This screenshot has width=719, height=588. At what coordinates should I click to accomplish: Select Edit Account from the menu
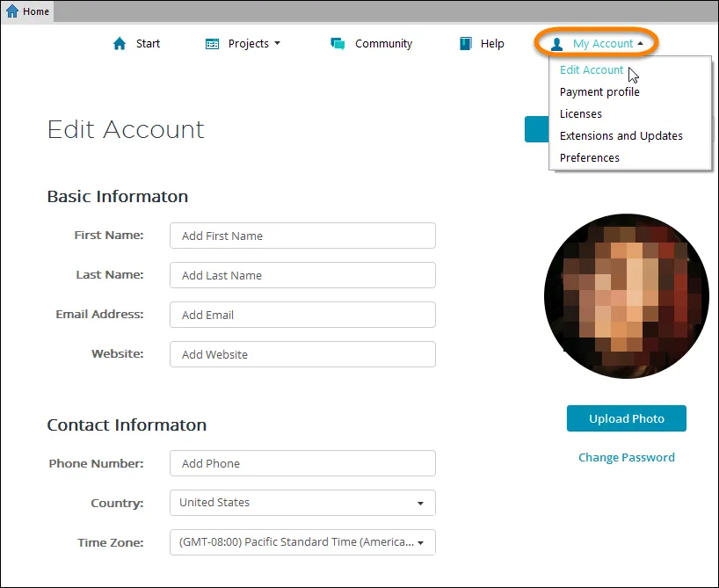coord(591,69)
